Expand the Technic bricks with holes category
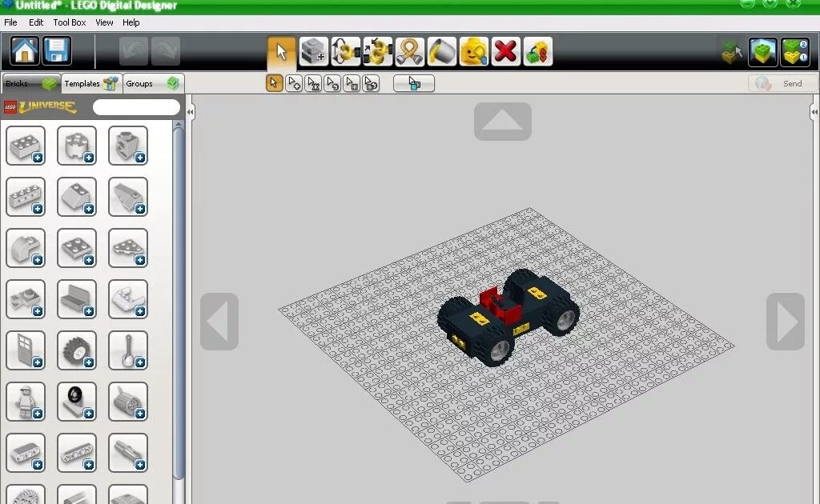820x504 pixels. [x=26, y=197]
